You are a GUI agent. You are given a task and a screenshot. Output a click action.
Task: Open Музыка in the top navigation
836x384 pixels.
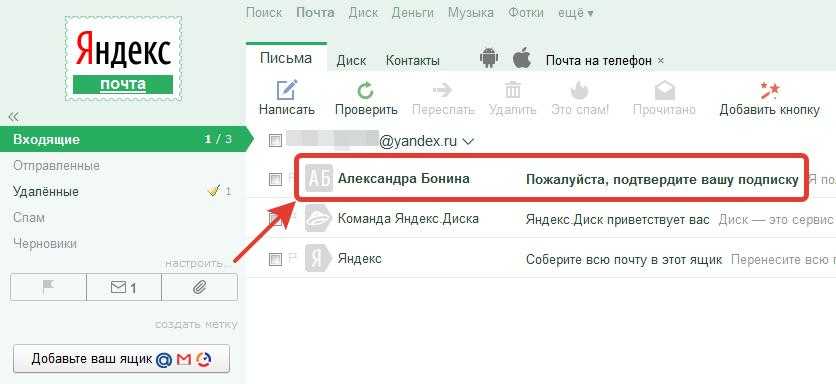[471, 13]
